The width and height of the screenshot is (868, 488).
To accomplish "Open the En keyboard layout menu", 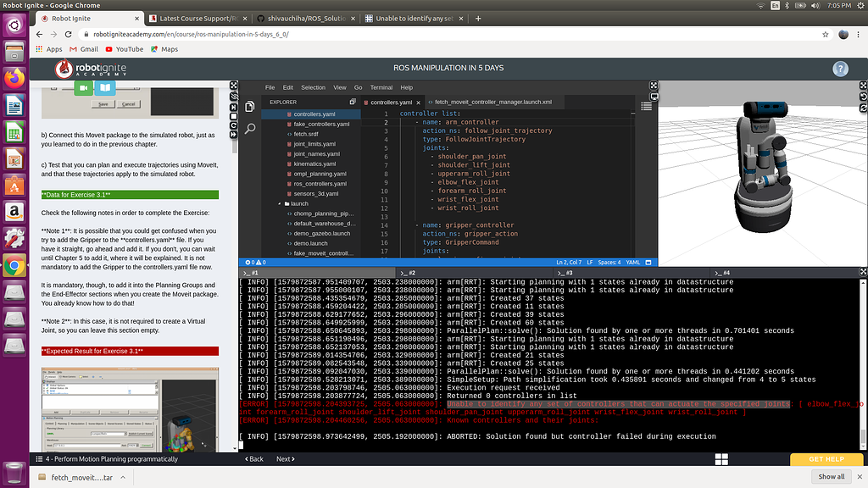I will coord(773,4).
